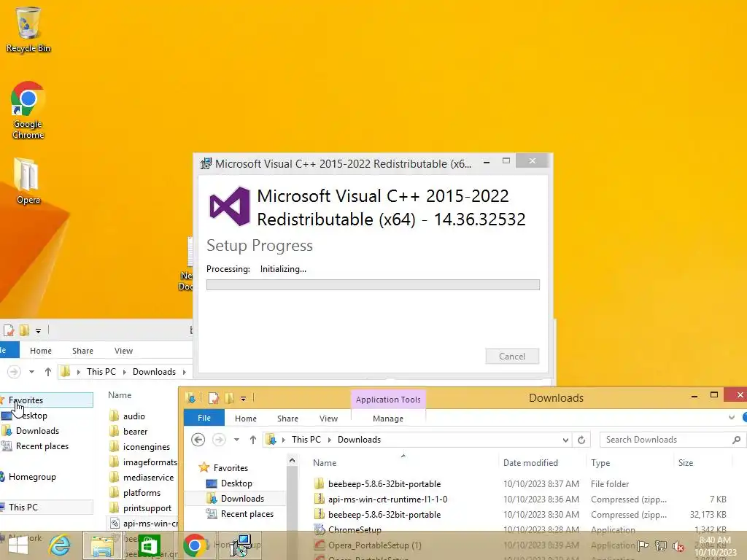Click the Visual Studio logo in setup dialog
Image resolution: width=747 pixels, height=560 pixels.
tap(230, 206)
